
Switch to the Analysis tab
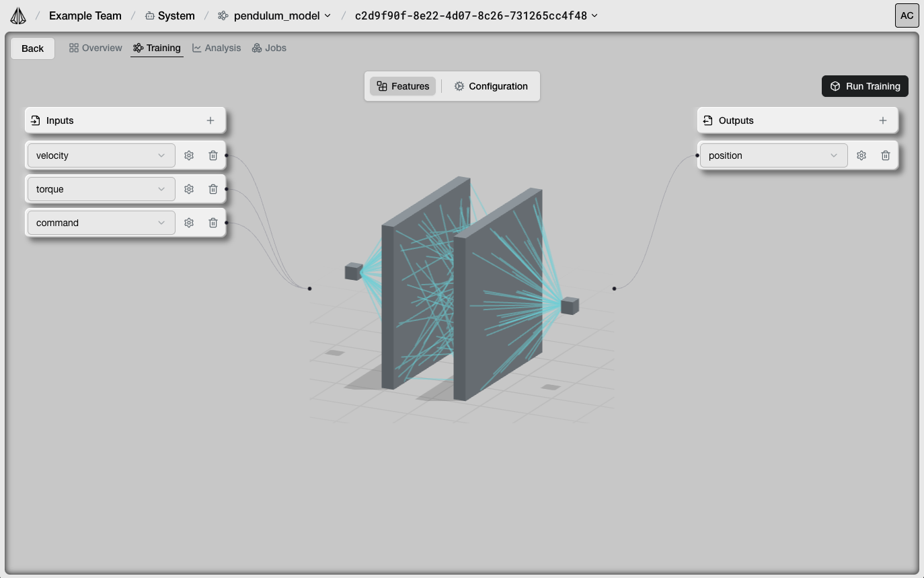click(216, 48)
